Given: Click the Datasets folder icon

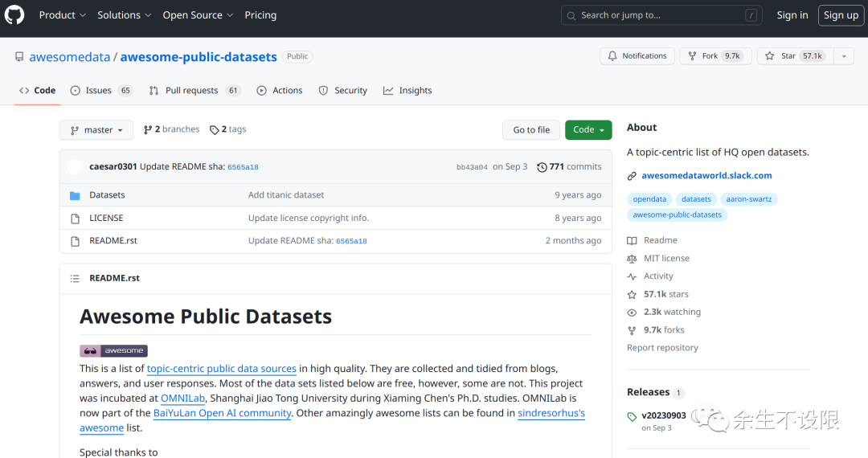Looking at the screenshot, I should [x=75, y=195].
